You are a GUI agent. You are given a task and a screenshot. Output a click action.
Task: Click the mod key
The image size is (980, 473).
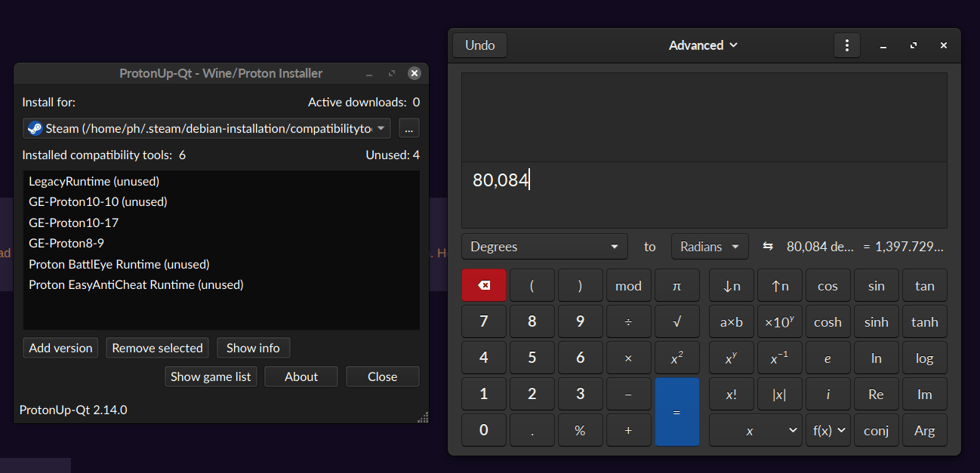629,285
